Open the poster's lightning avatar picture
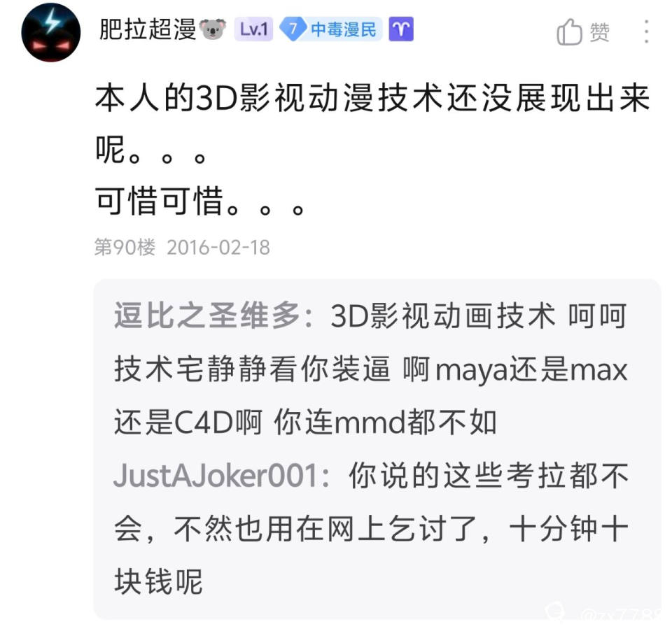This screenshot has width=672, height=631. click(x=51, y=33)
